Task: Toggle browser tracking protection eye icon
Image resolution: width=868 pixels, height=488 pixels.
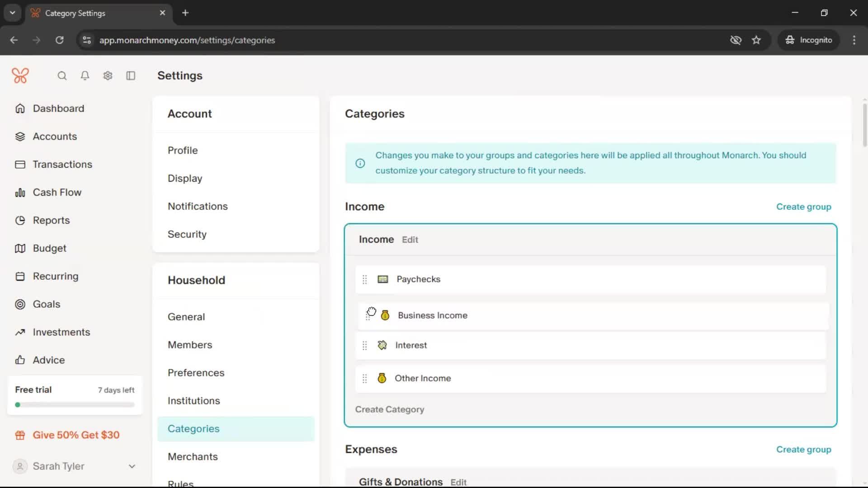Action: click(x=736, y=40)
